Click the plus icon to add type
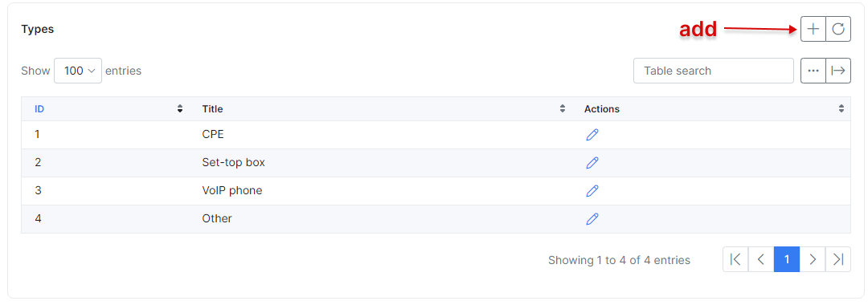 (x=813, y=29)
